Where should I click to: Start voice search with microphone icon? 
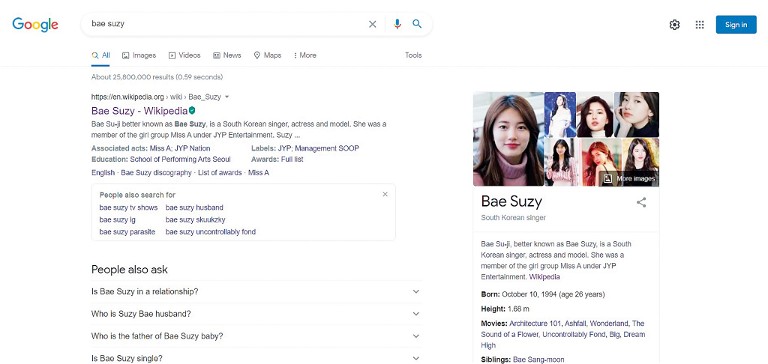coord(397,24)
